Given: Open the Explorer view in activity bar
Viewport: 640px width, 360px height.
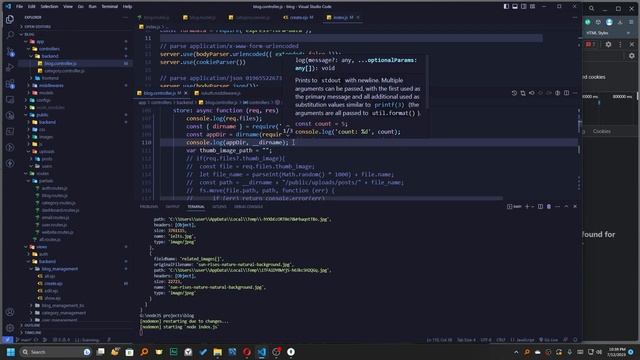Looking at the screenshot, I should 10,19.
